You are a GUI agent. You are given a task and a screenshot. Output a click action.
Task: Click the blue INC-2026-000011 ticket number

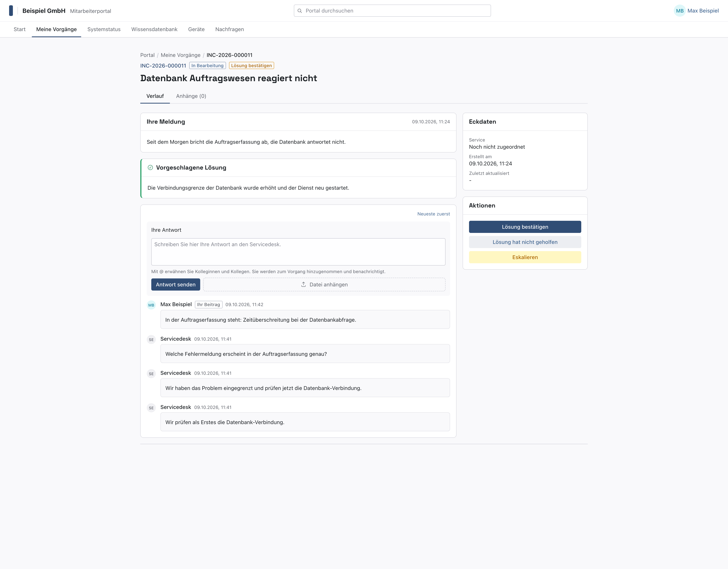[x=163, y=66]
